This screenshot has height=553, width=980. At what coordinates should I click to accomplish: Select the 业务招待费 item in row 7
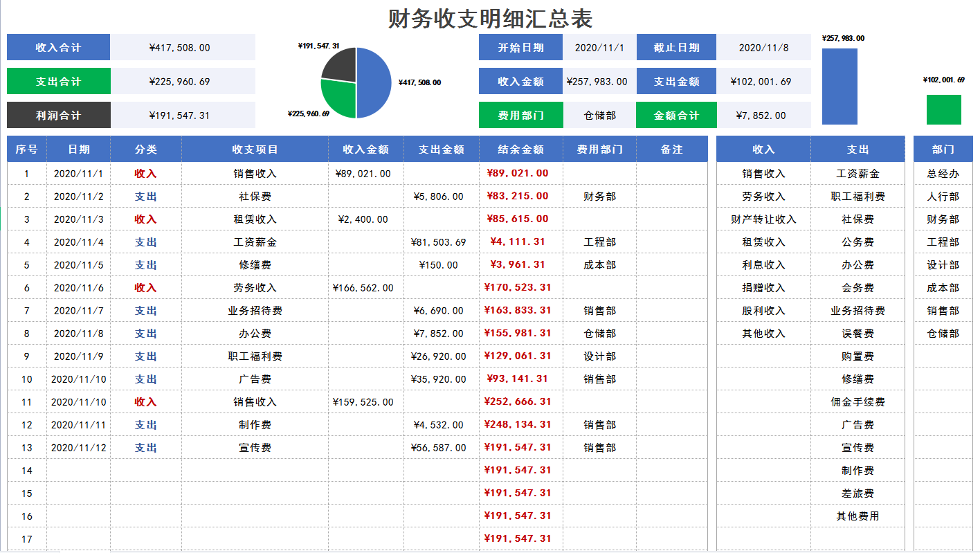point(255,311)
